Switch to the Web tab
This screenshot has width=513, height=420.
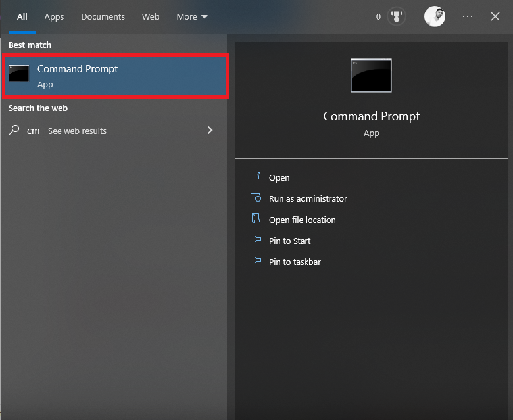[151, 16]
